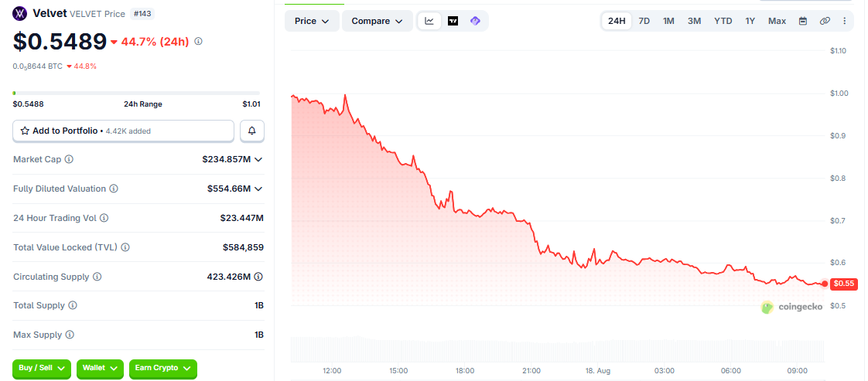Image resolution: width=868 pixels, height=381 pixels.
Task: Open the Total Supply info icon
Action: coord(73,305)
